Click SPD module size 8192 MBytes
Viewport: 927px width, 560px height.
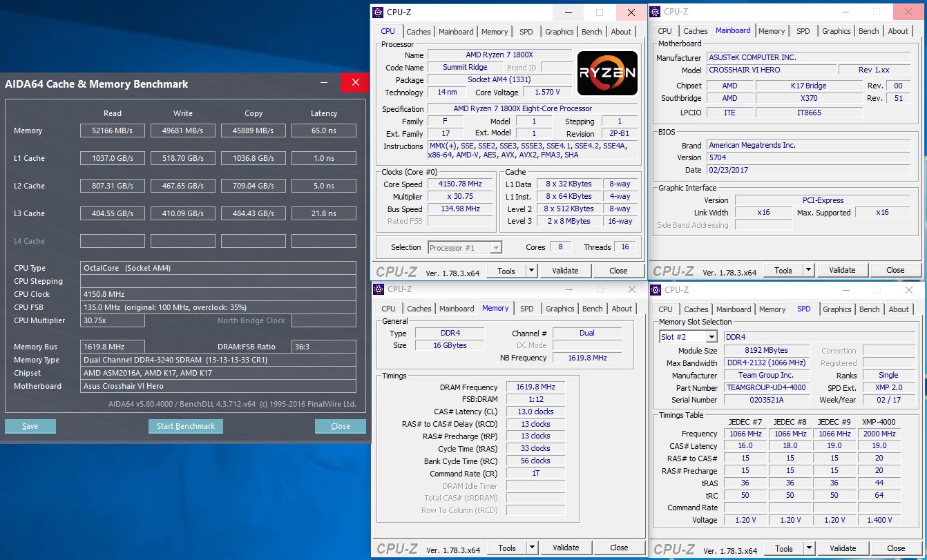pyautogui.click(x=765, y=350)
